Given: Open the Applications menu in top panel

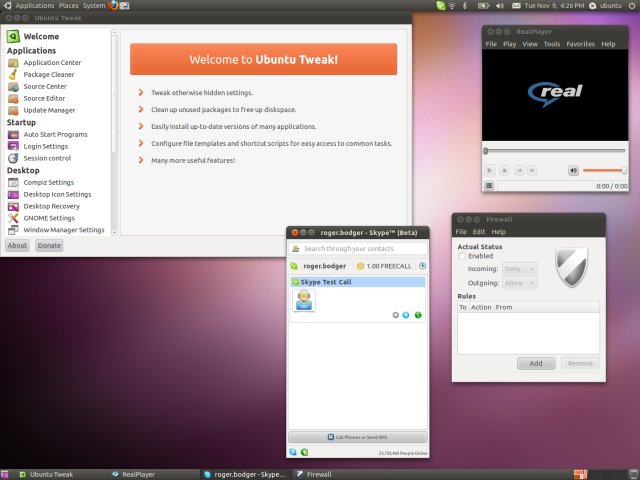Looking at the screenshot, I should (35, 6).
